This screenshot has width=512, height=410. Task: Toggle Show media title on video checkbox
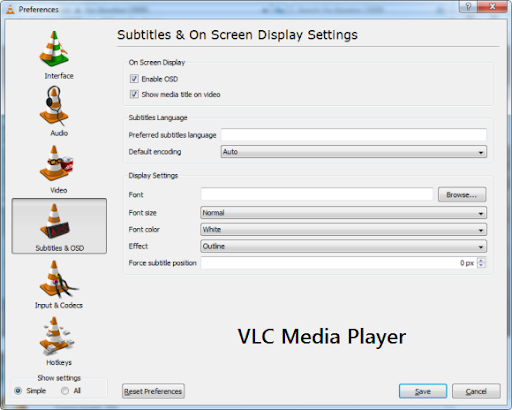click(134, 94)
